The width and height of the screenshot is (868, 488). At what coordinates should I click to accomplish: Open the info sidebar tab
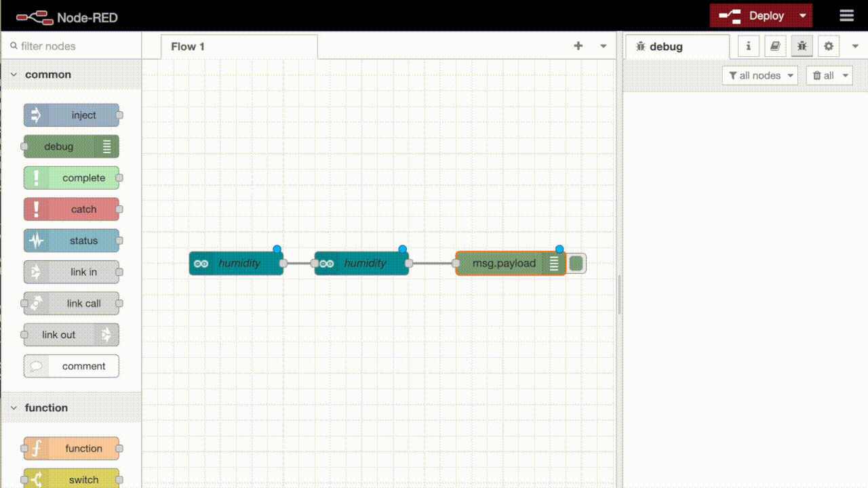pos(748,45)
